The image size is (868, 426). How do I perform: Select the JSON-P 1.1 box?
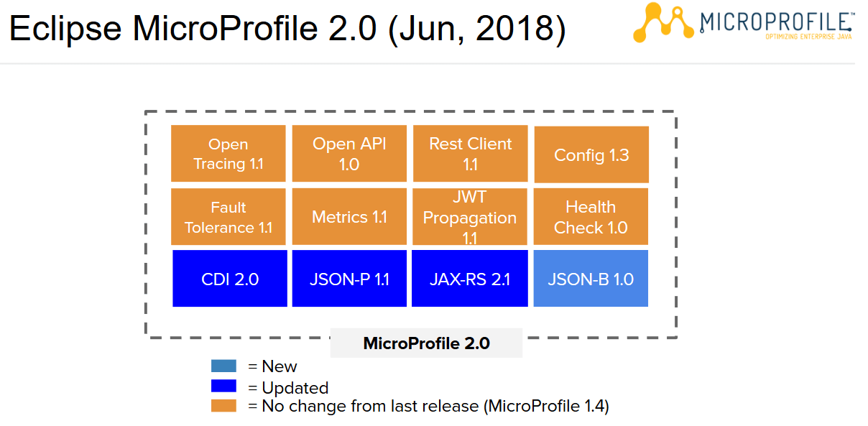(349, 279)
